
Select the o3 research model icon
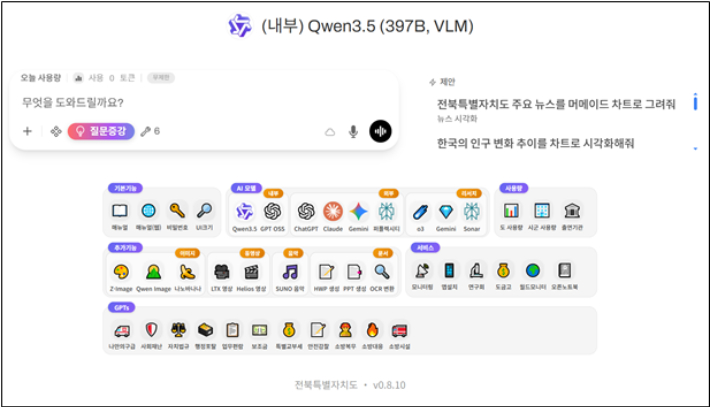[x=420, y=212]
